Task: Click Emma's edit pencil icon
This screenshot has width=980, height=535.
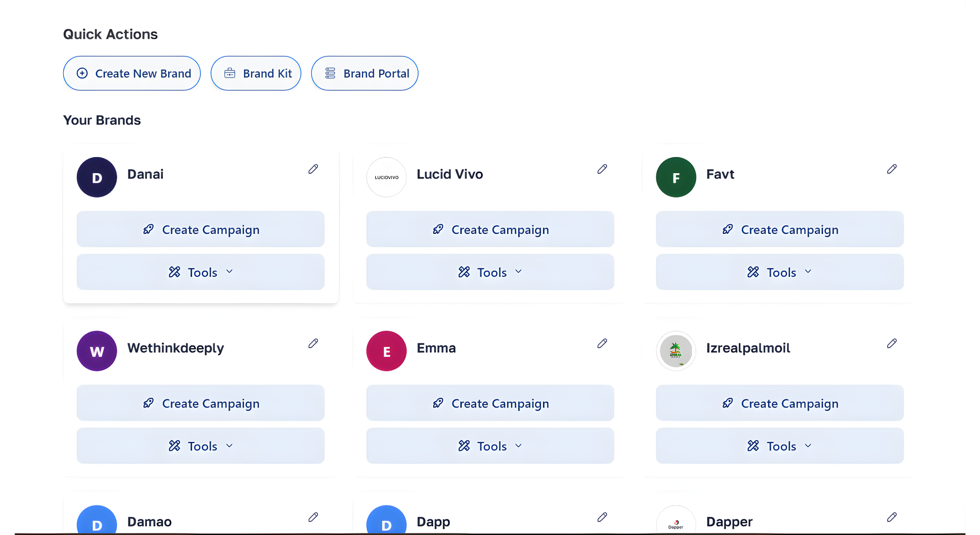Action: [602, 343]
